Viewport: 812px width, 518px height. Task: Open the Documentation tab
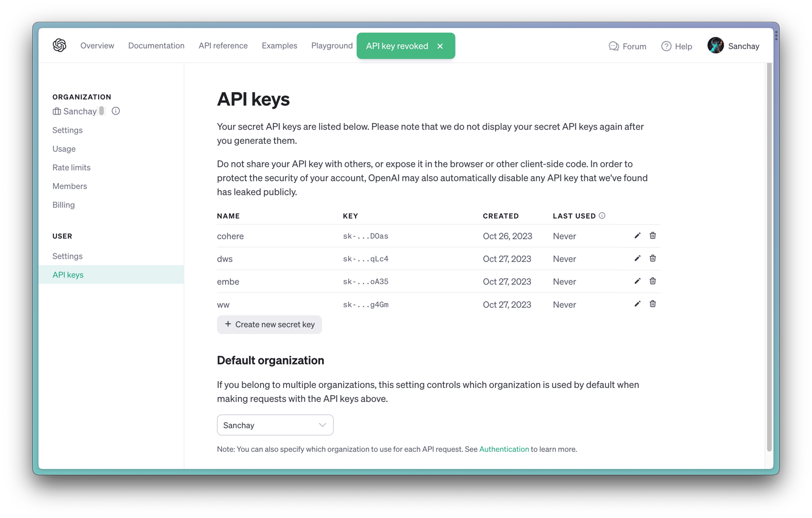(x=156, y=46)
